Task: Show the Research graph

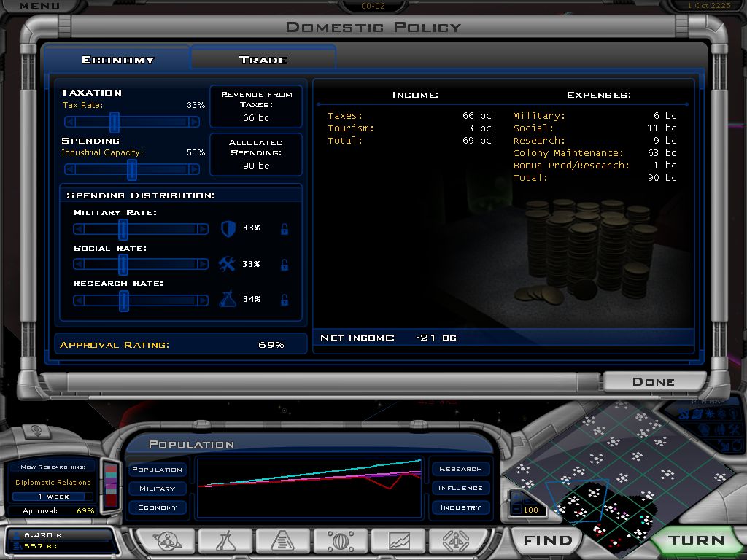Action: (461, 469)
